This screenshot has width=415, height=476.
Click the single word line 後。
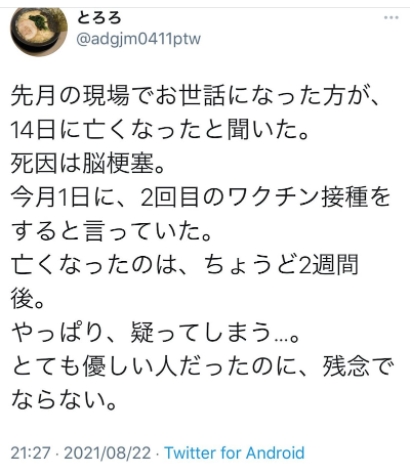[28, 299]
